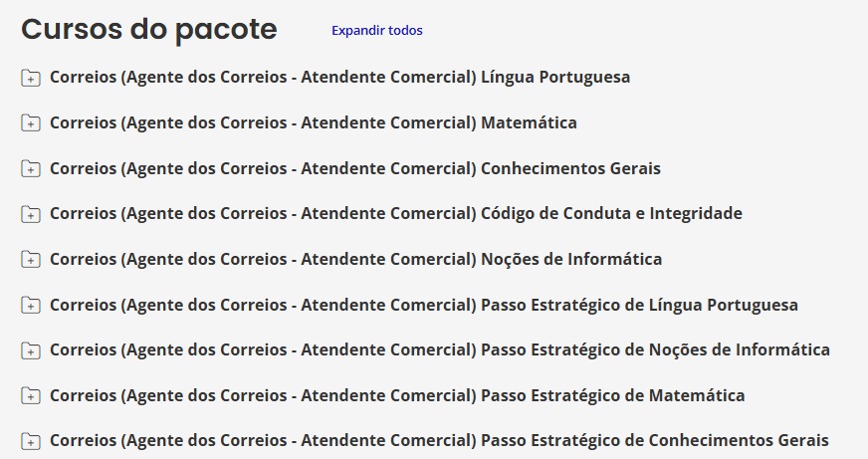868x459 pixels.
Task: Open the Conhecimentos Gerais folder plus icon
Action: pos(31,169)
